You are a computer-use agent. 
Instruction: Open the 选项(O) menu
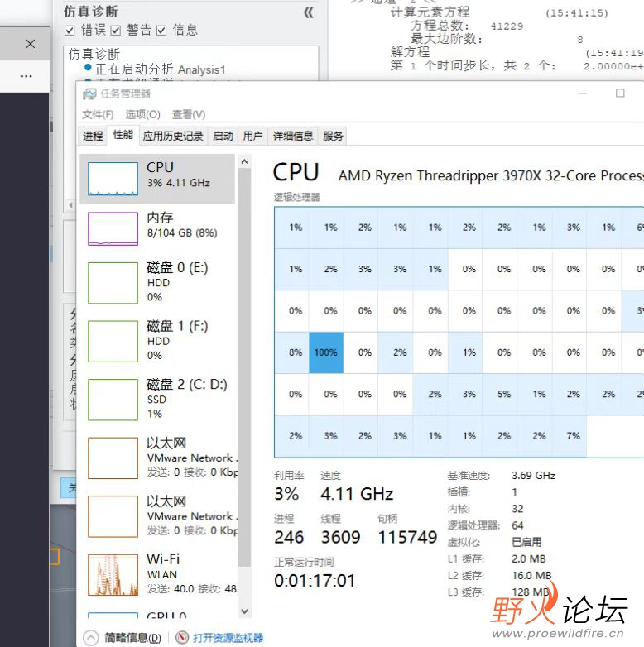[x=143, y=115]
